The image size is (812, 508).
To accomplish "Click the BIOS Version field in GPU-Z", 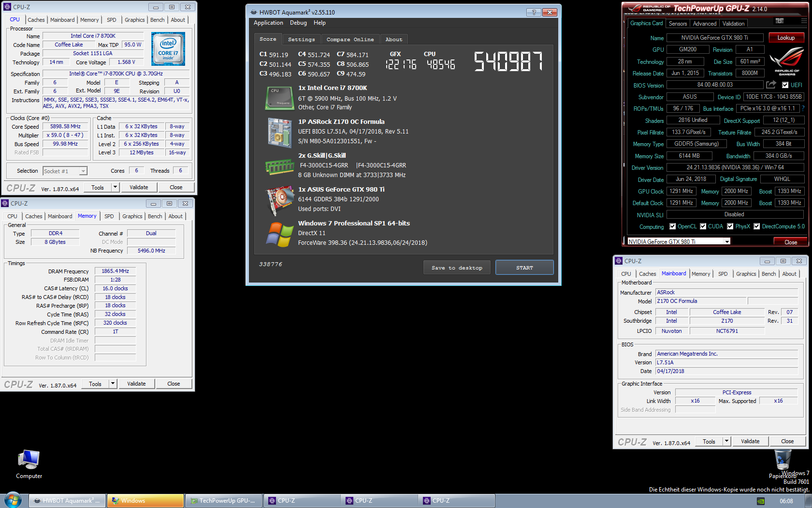I will (x=715, y=85).
